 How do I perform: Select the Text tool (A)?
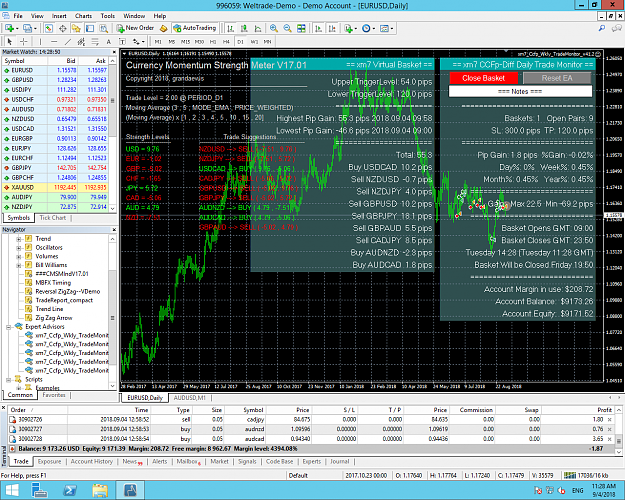(108, 41)
